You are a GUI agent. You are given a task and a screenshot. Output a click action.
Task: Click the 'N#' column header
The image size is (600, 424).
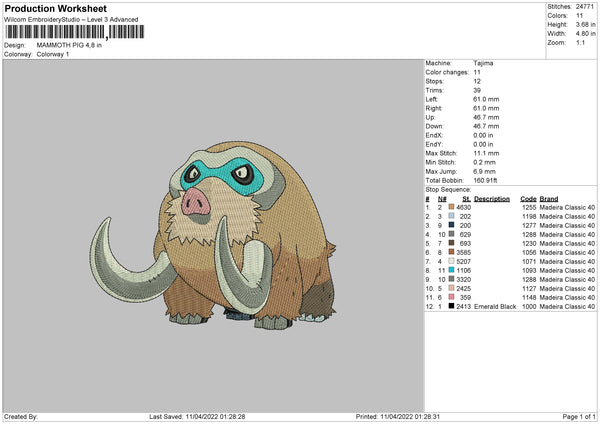pyautogui.click(x=442, y=199)
